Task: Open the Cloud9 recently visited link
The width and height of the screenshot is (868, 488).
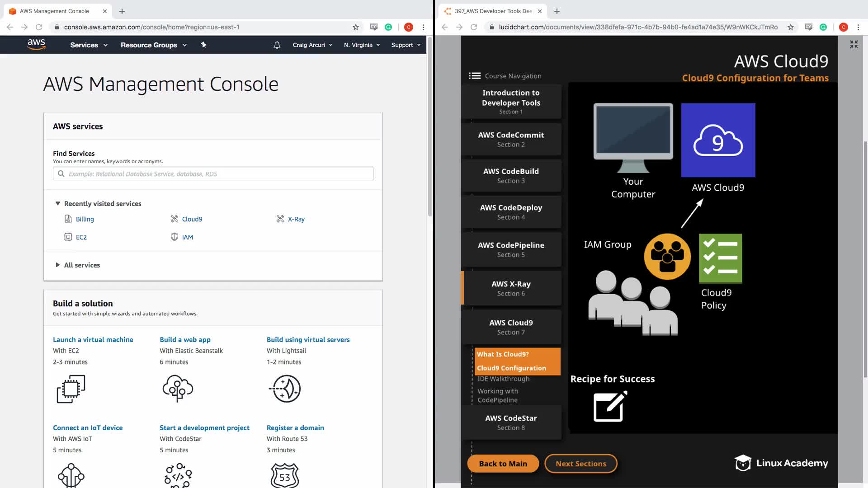Action: click(x=192, y=219)
